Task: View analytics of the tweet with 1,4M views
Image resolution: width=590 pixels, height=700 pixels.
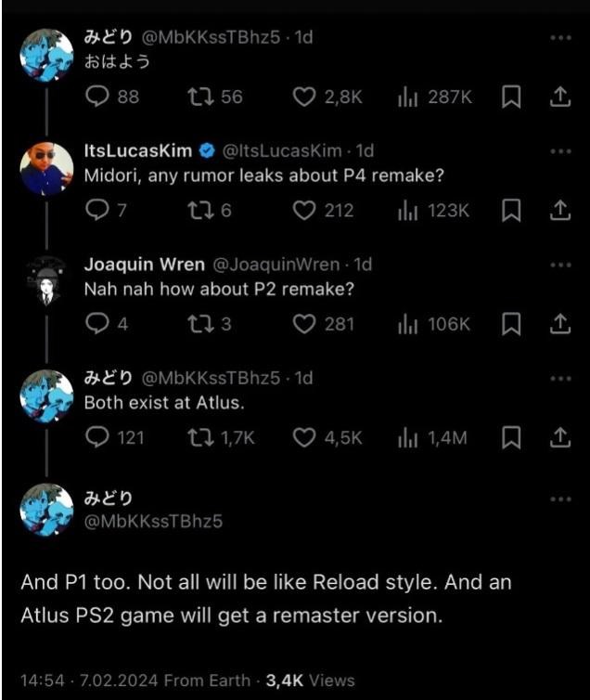Action: pyautogui.click(x=406, y=437)
